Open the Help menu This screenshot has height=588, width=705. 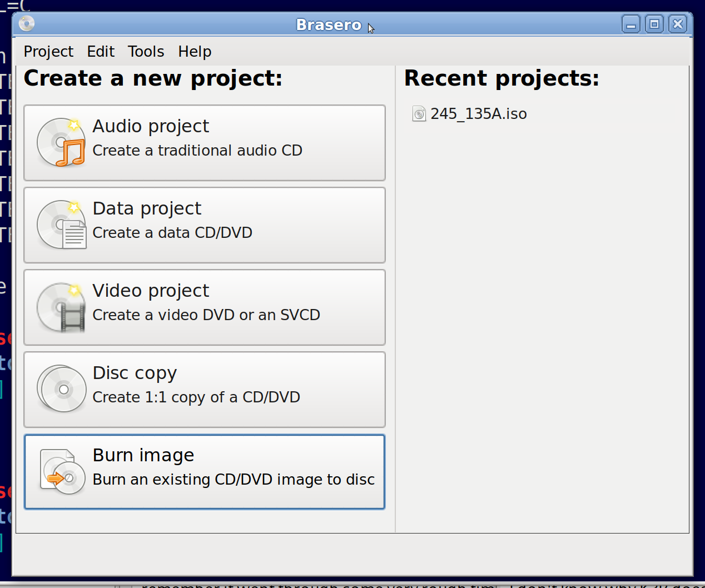[195, 52]
